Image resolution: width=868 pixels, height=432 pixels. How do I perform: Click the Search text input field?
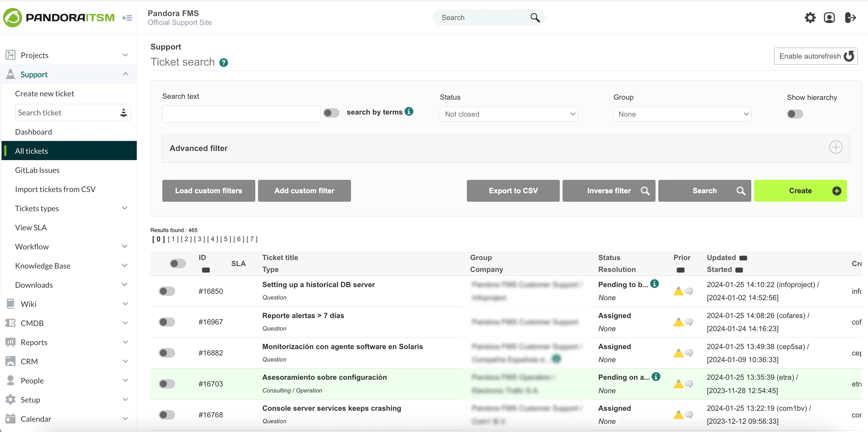tap(241, 114)
